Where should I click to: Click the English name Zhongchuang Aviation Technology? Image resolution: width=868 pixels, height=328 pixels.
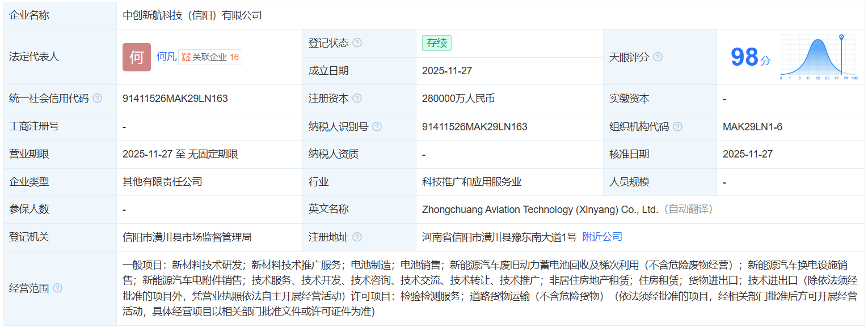pyautogui.click(x=540, y=210)
